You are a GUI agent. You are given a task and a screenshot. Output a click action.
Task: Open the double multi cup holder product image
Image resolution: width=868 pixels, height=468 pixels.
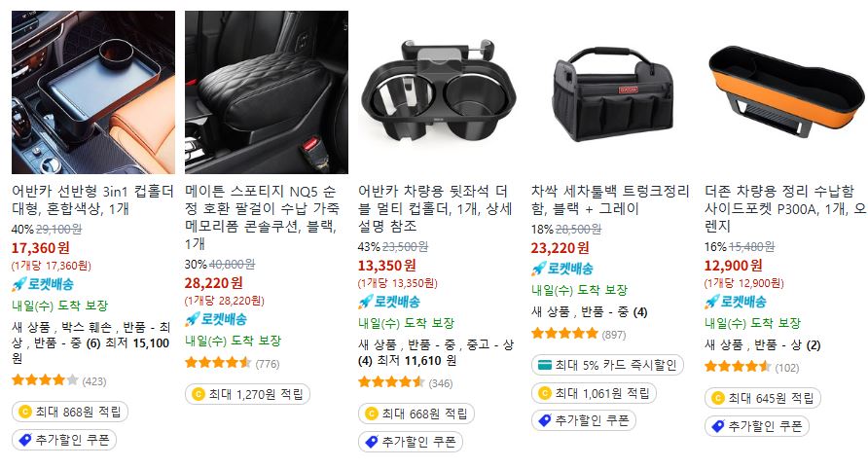coord(440,92)
